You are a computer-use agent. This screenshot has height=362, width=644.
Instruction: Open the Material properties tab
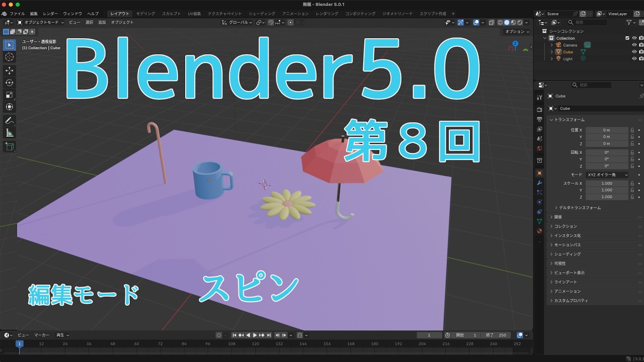click(x=539, y=231)
